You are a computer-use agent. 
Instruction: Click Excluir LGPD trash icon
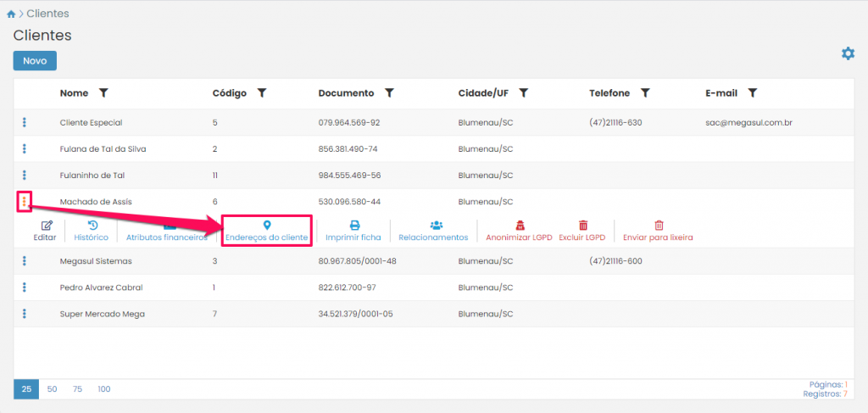(582, 226)
